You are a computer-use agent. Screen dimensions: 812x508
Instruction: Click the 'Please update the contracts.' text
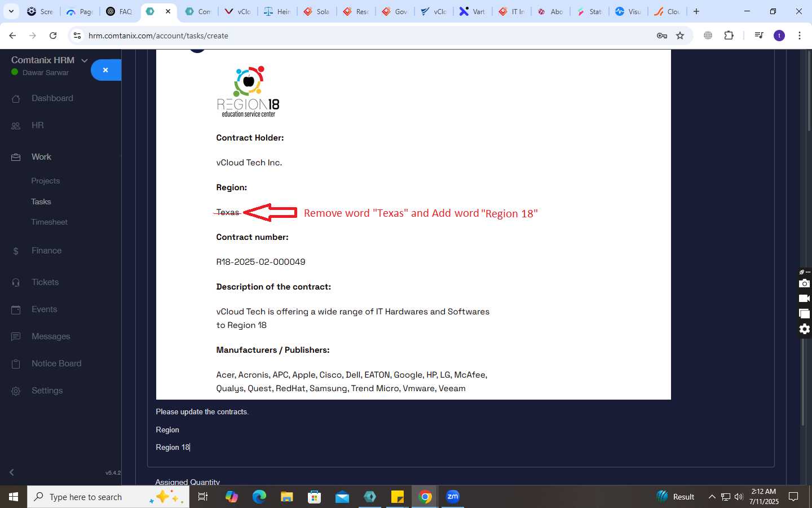[x=202, y=412]
